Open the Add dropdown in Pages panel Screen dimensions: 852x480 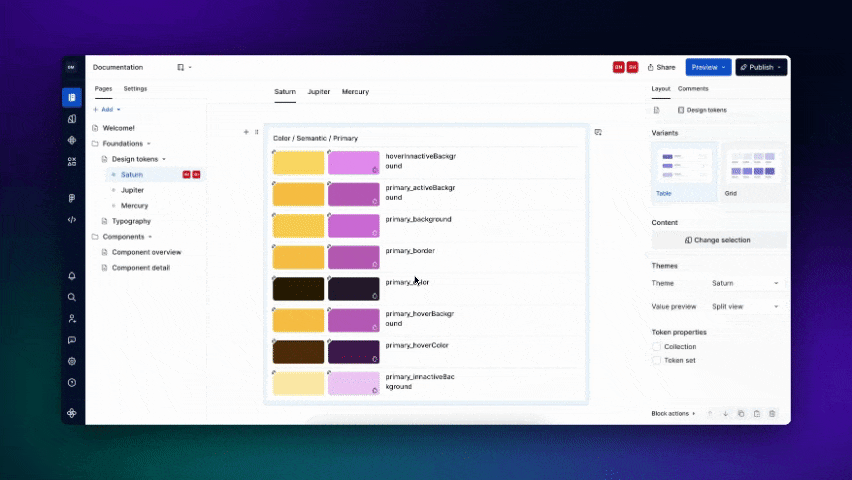tap(106, 109)
